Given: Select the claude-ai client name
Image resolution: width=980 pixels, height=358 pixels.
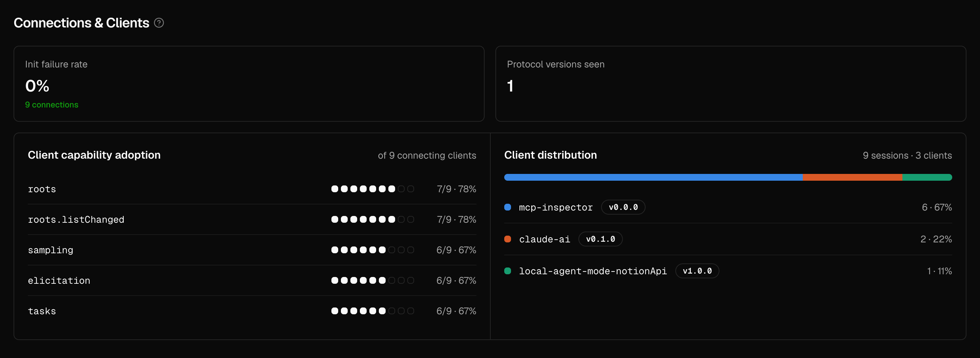Looking at the screenshot, I should tap(545, 239).
